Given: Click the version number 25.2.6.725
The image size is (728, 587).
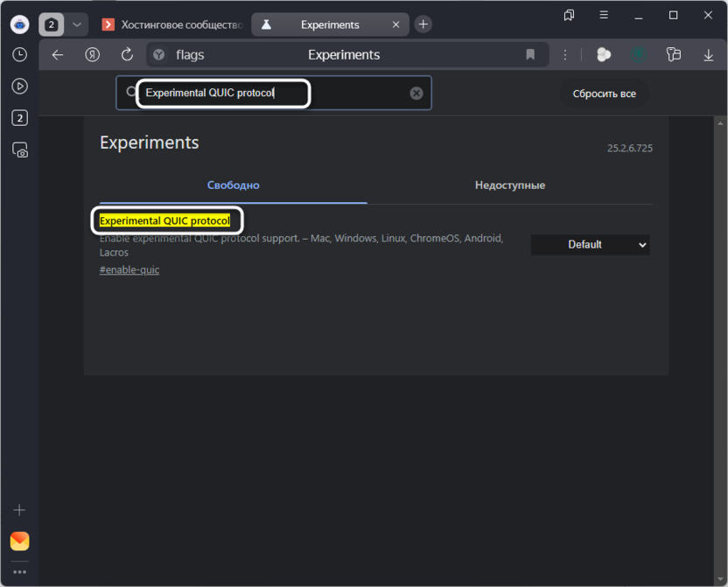Looking at the screenshot, I should click(x=630, y=148).
